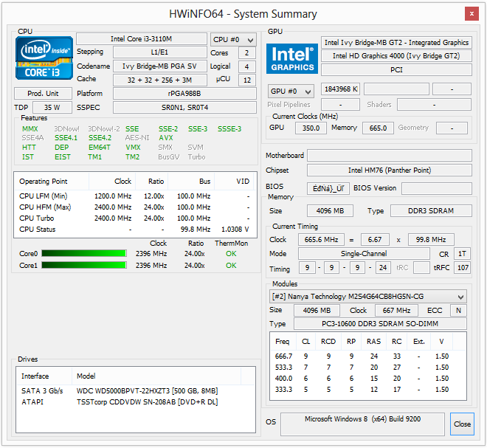Click the CR 1T field

coord(463,254)
